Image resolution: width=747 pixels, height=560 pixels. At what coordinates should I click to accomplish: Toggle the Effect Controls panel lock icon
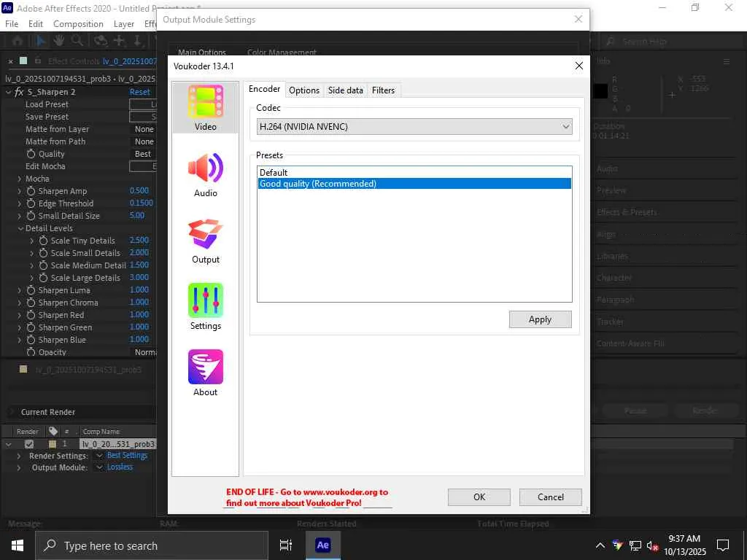[38, 61]
